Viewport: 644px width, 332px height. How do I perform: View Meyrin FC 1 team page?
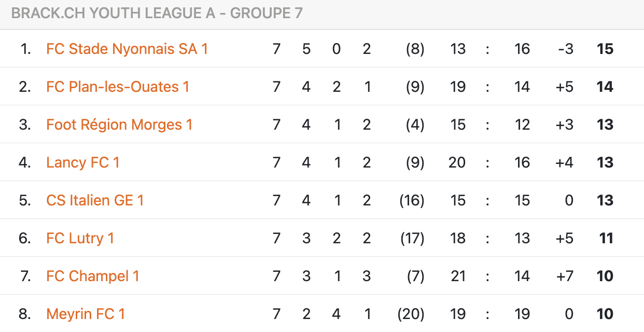tap(86, 314)
